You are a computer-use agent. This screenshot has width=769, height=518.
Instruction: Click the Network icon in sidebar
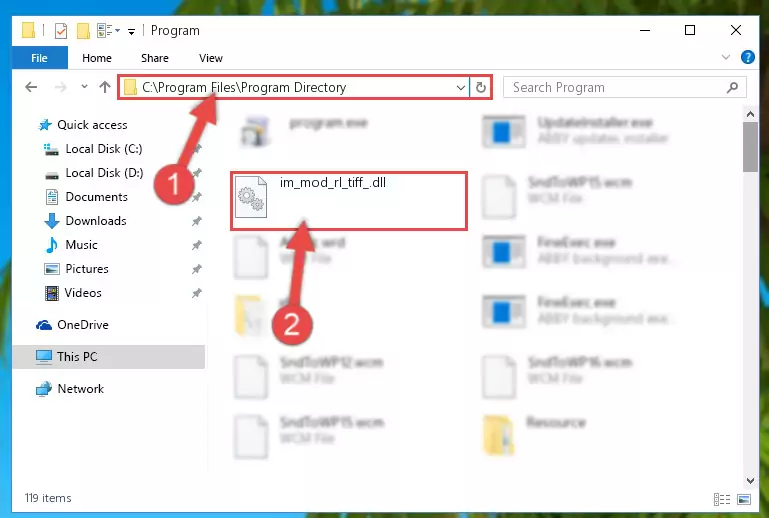[x=44, y=389]
